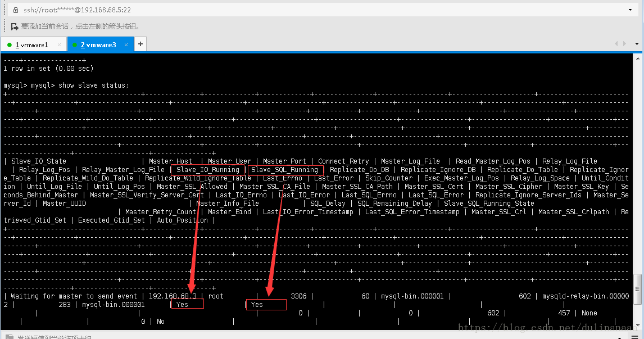Open a new session tab with plus button
Viewport: 644px width, 339px height.
click(140, 44)
